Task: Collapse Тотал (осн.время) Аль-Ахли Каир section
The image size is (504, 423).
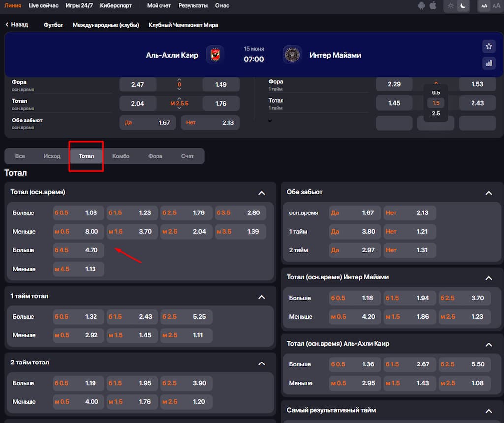Action: coord(489,345)
